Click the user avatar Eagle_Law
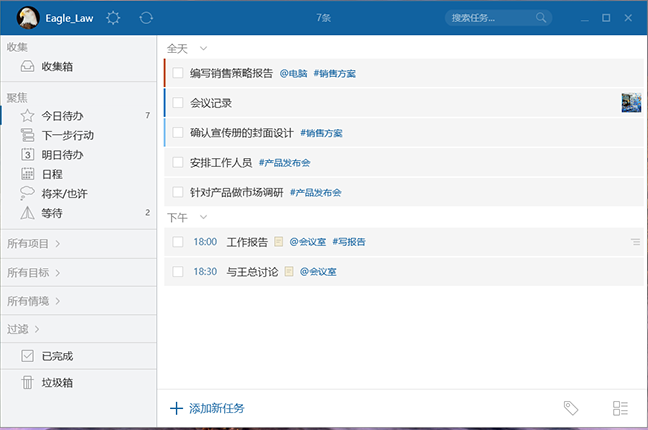 (x=29, y=18)
